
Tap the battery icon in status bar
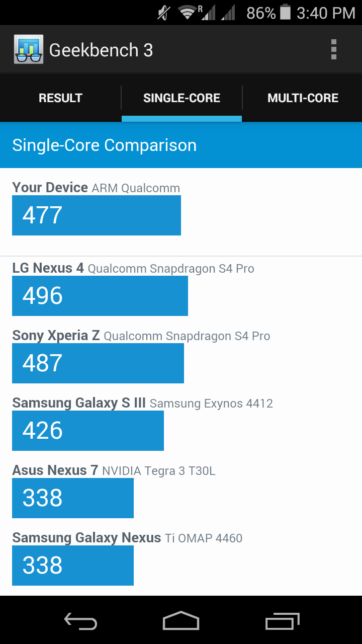(x=285, y=13)
